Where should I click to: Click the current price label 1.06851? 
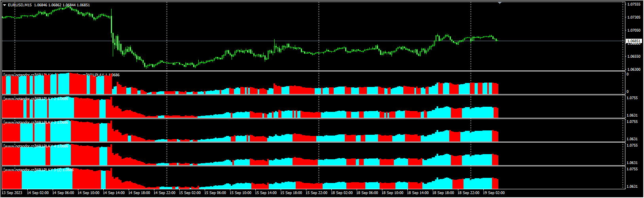(634, 41)
